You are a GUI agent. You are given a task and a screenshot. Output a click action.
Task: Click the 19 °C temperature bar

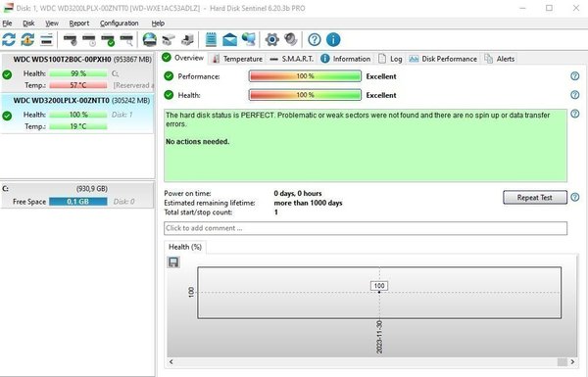click(78, 126)
